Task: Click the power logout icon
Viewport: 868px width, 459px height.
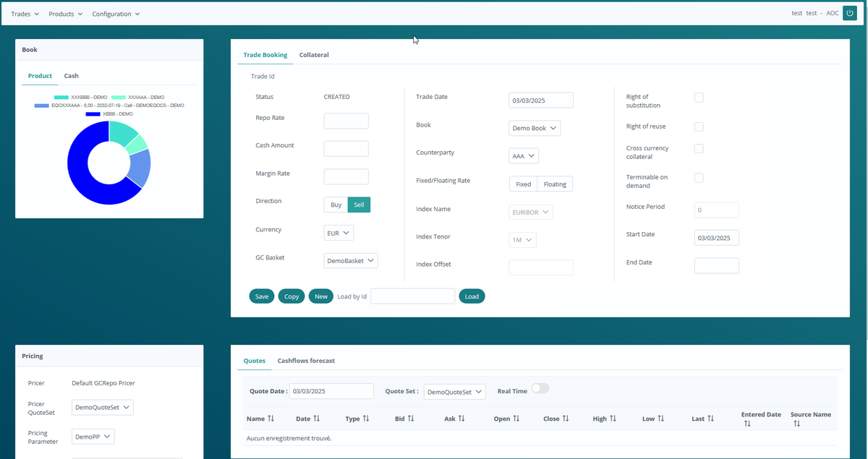Action: click(850, 13)
